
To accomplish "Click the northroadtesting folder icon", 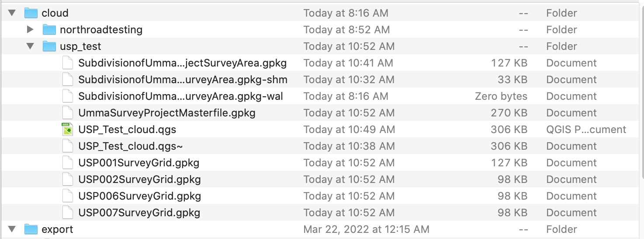I will point(49,30).
